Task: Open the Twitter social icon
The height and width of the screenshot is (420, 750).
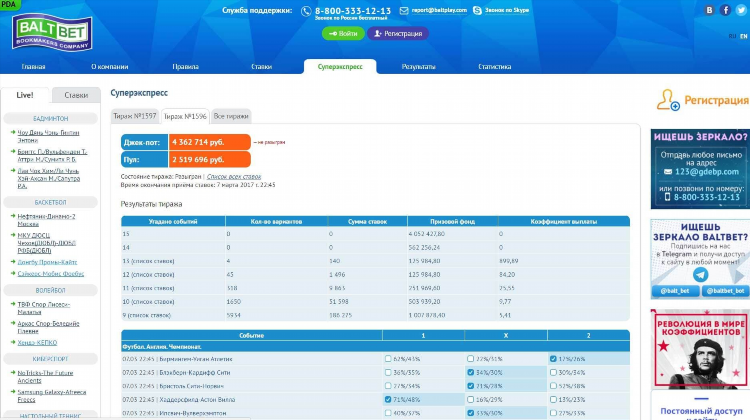Action: point(741,10)
